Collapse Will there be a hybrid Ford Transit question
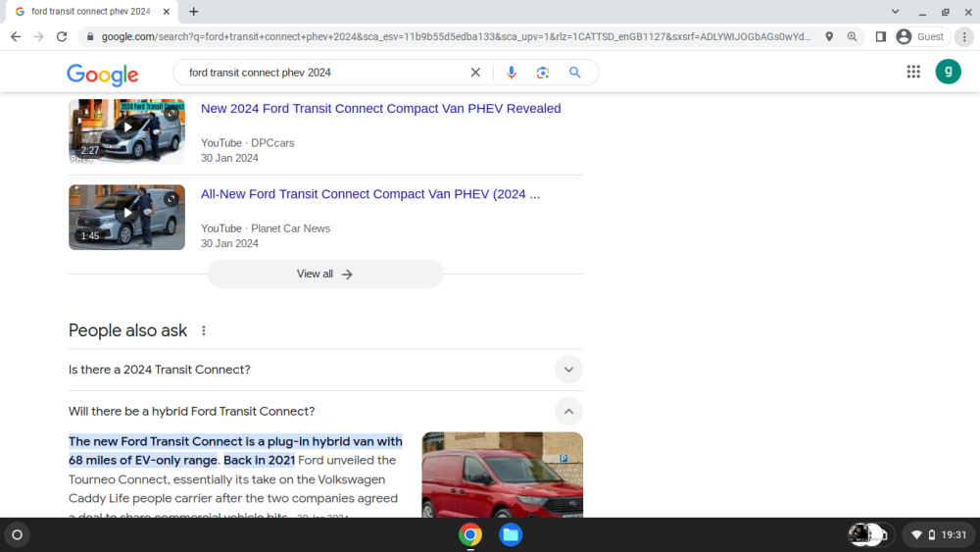The image size is (980, 552). (325, 412)
